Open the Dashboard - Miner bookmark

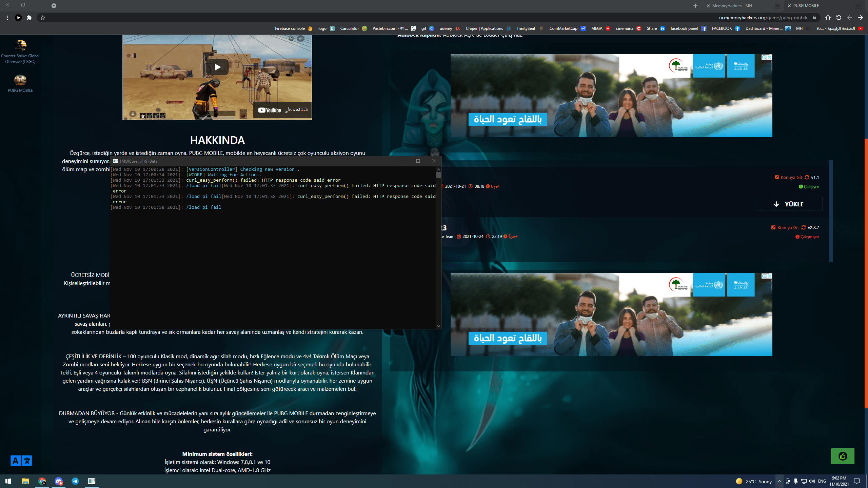768,28
